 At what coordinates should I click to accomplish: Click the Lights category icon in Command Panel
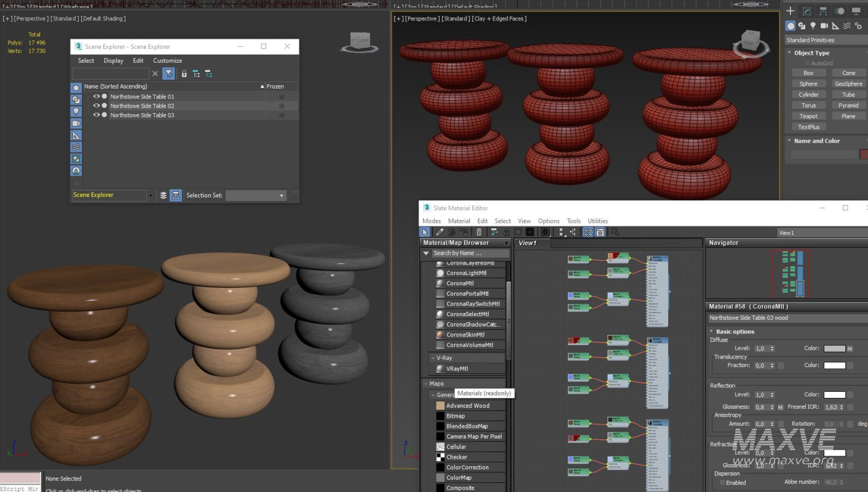813,26
